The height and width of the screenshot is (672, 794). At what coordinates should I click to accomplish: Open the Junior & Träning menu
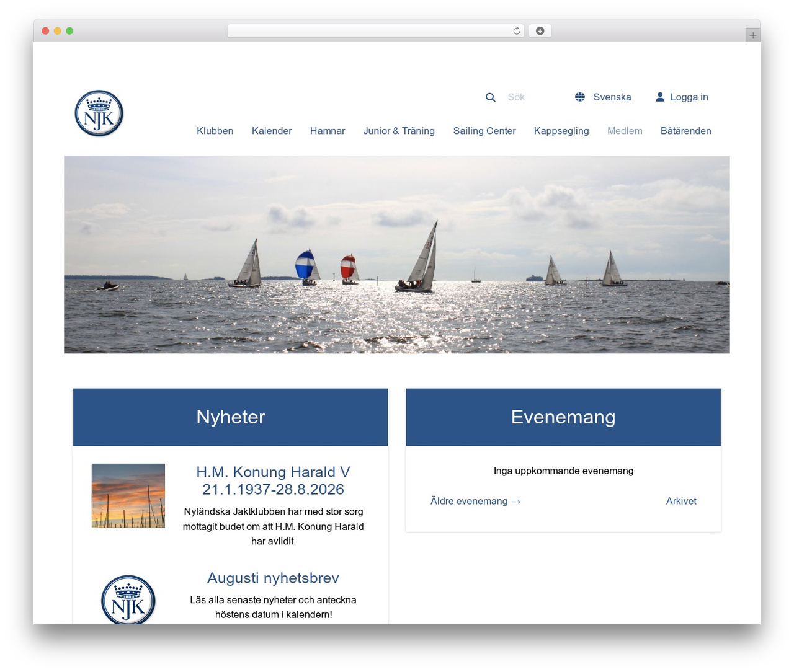coord(399,131)
